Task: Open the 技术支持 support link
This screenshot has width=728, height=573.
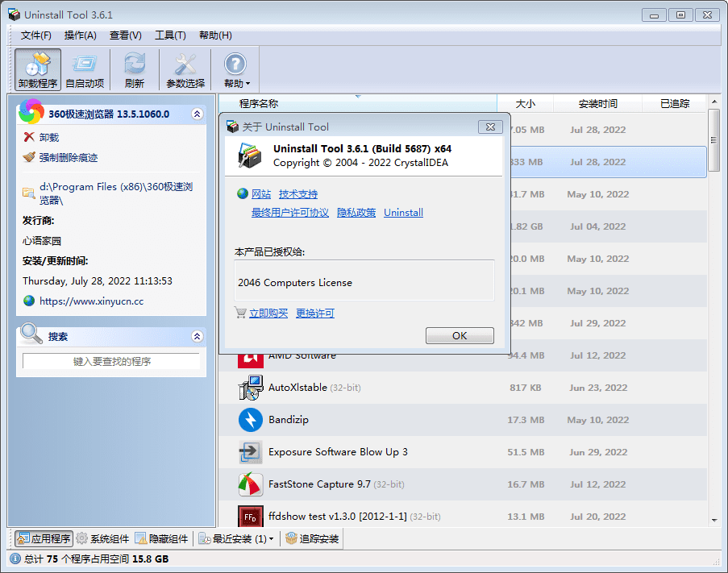Action: pos(298,194)
